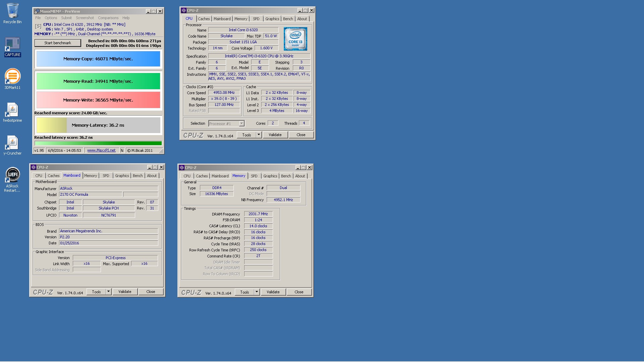The width and height of the screenshot is (644, 362).
Task: Click the Core Speed 4953.08 MHz value
Action: 224,93
